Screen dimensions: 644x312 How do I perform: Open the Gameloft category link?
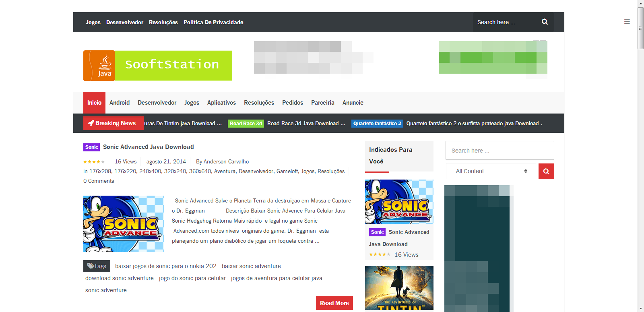click(x=287, y=171)
